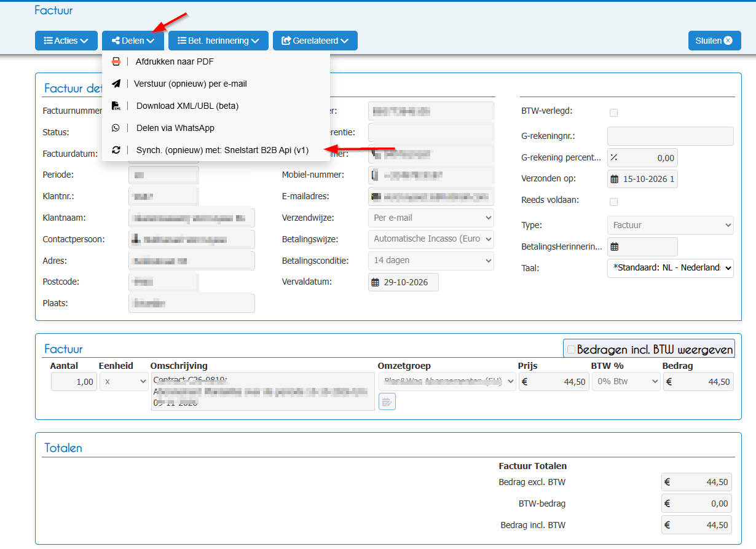Choose Afdrukken naar PDF from the menu
Screen dimensions: 756x549
(x=216, y=61)
